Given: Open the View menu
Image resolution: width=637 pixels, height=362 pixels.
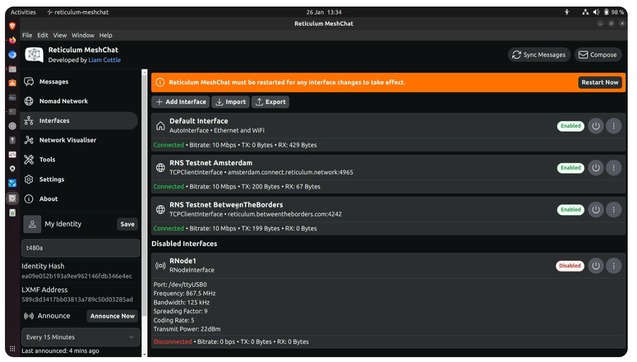Looking at the screenshot, I should (x=60, y=35).
